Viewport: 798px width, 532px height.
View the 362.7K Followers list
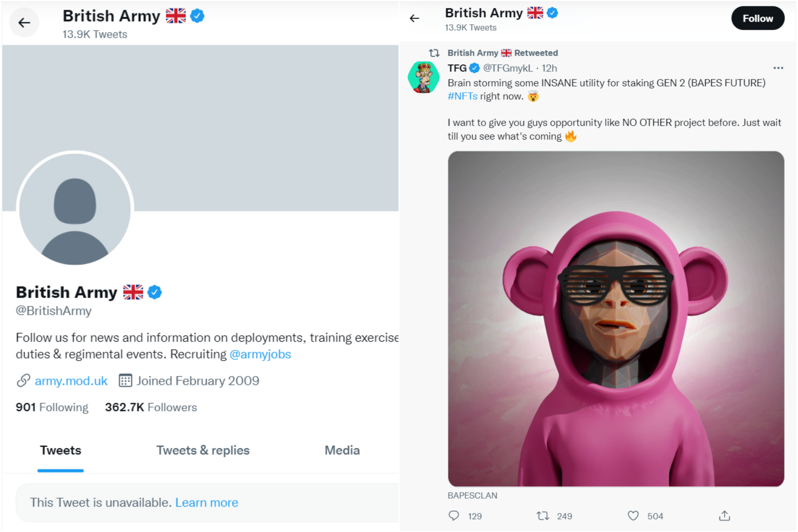click(151, 407)
